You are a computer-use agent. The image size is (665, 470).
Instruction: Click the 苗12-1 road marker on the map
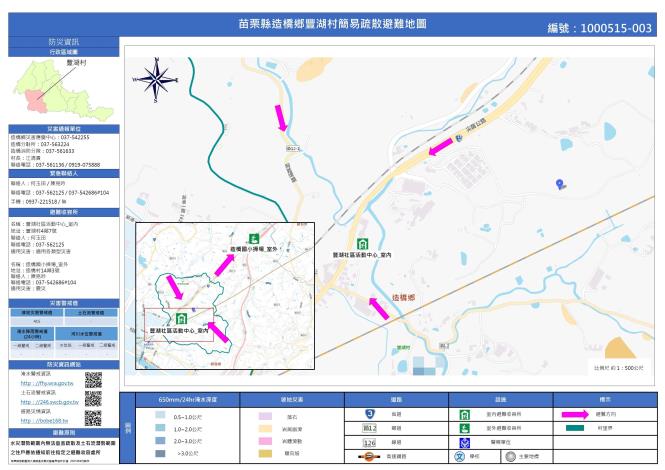293,148
